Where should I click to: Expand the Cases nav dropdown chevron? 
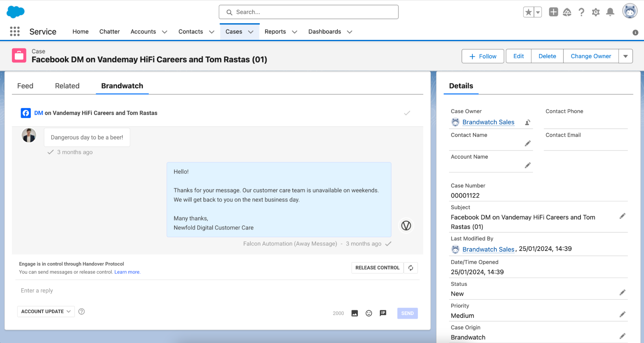[251, 32]
